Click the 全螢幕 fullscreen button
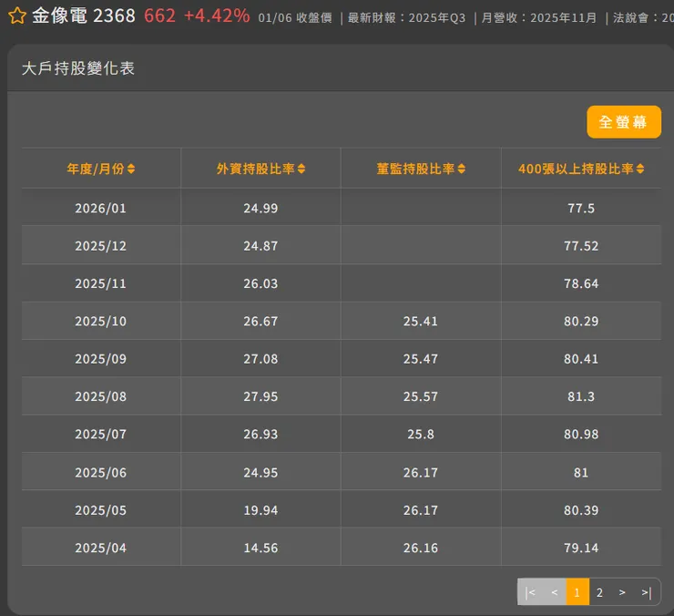Image resolution: width=674 pixels, height=616 pixels. click(x=624, y=122)
